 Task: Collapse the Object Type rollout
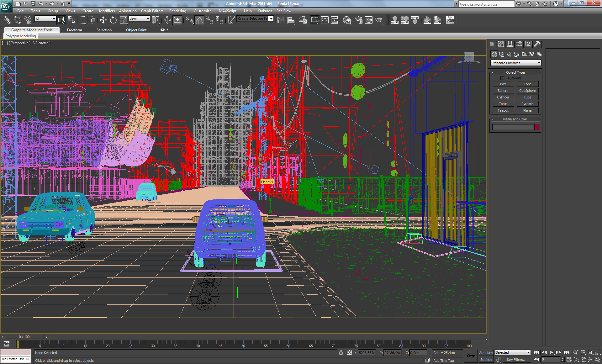(x=515, y=72)
